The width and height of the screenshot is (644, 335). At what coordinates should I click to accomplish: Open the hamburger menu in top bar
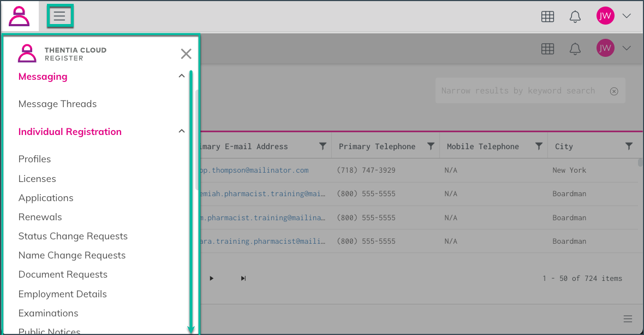coord(60,16)
